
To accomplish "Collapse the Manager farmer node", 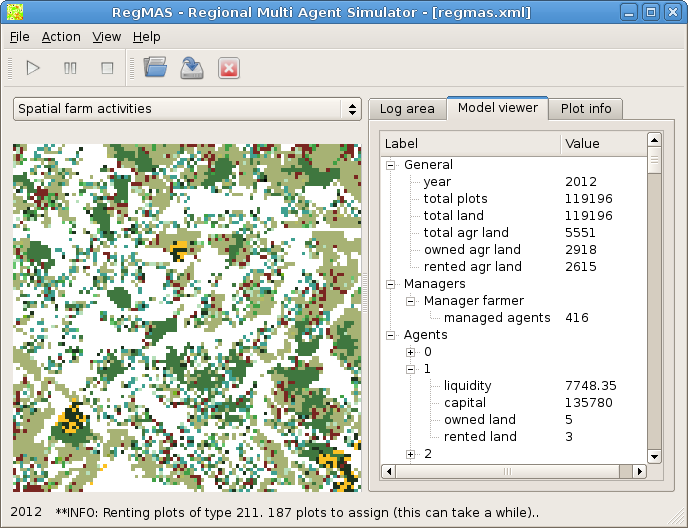I will point(410,302).
